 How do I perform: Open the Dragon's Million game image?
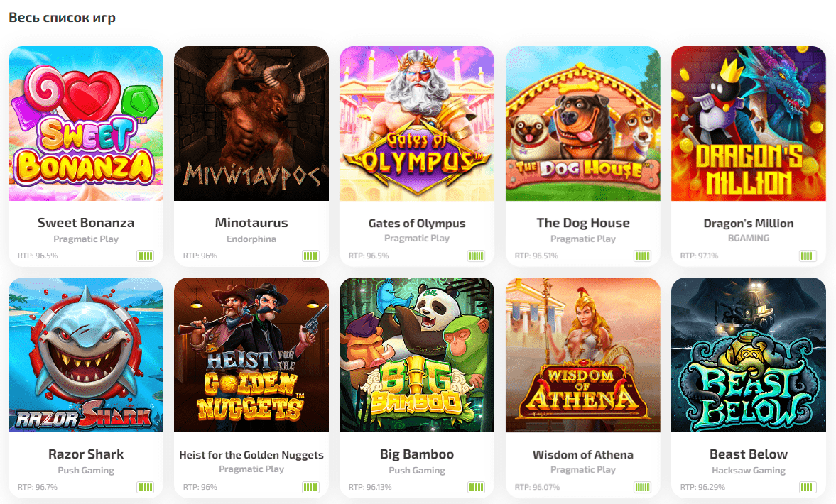point(749,124)
